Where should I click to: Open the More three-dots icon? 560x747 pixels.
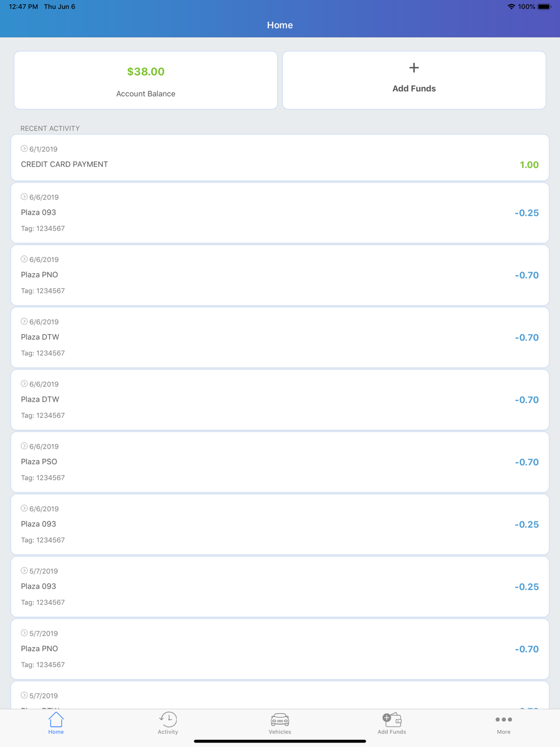tap(503, 720)
